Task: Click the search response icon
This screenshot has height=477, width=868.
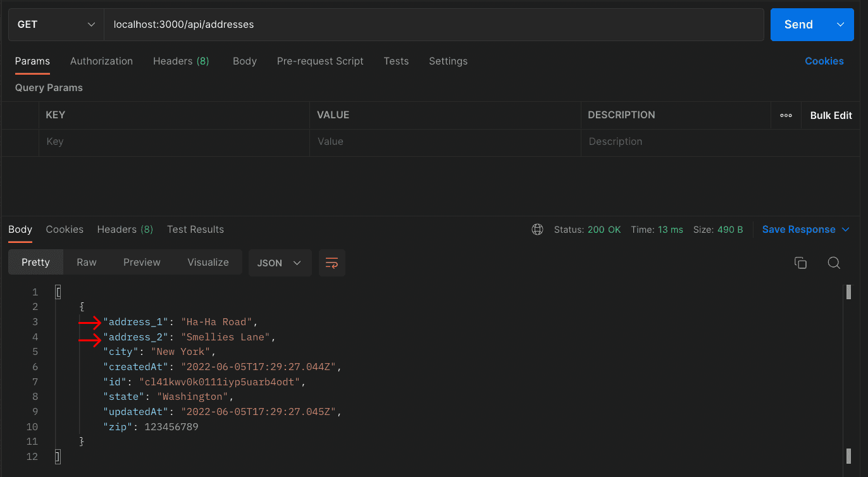Action: (834, 263)
